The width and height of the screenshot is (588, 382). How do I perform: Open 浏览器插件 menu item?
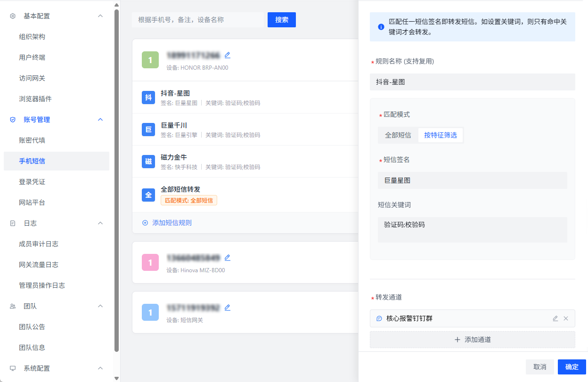[57, 99]
